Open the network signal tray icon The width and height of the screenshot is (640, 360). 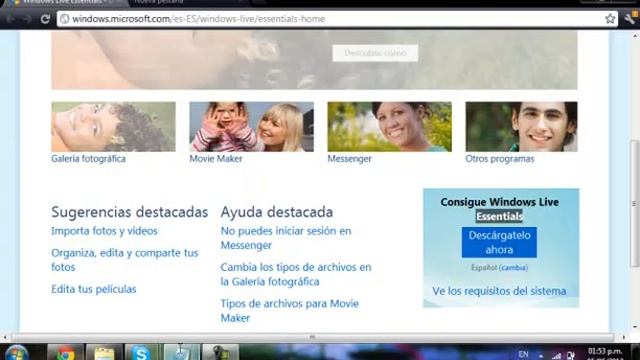pos(556,356)
